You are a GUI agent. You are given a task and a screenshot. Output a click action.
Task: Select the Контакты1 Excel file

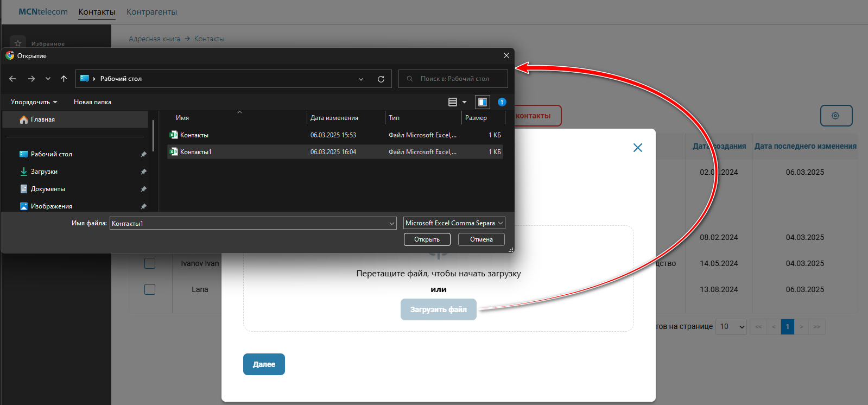point(335,152)
